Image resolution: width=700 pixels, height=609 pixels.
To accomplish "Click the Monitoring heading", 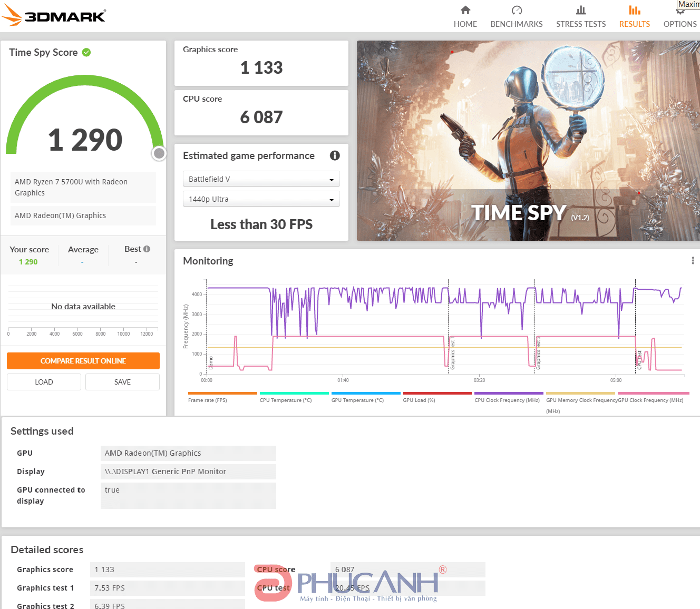I will (208, 261).
